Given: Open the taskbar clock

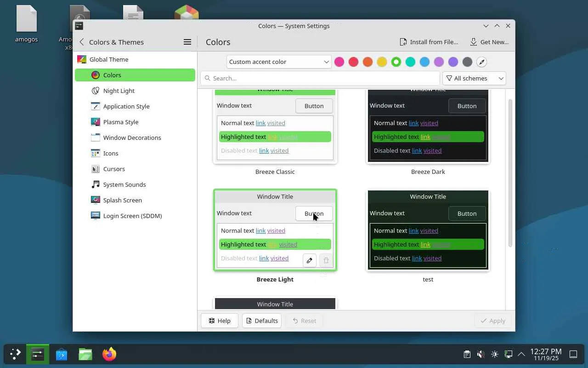Looking at the screenshot, I should coord(546,354).
